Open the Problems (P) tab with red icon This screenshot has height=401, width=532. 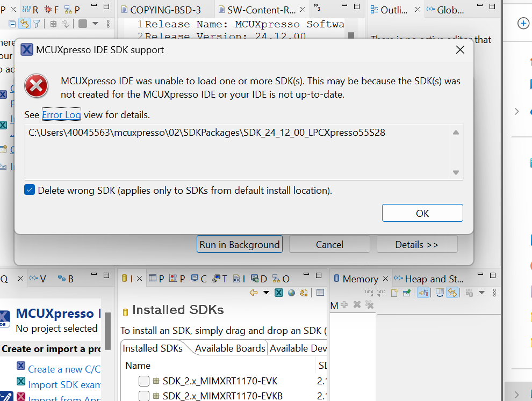(177, 279)
